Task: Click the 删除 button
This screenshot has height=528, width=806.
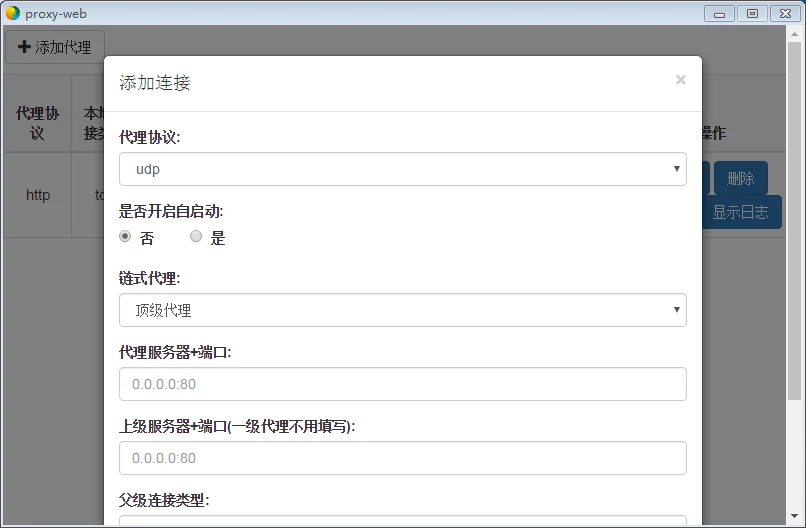Action: point(741,178)
